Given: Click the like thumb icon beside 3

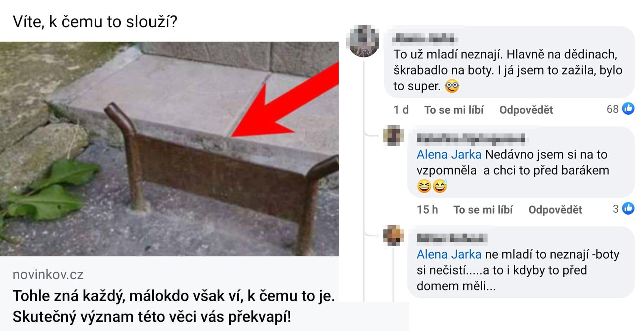Looking at the screenshot, I should click(628, 209).
